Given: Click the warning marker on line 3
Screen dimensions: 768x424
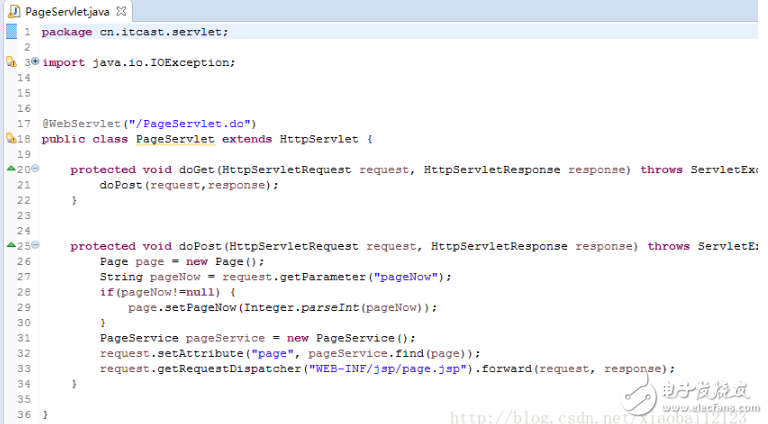Looking at the screenshot, I should pyautogui.click(x=10, y=62).
